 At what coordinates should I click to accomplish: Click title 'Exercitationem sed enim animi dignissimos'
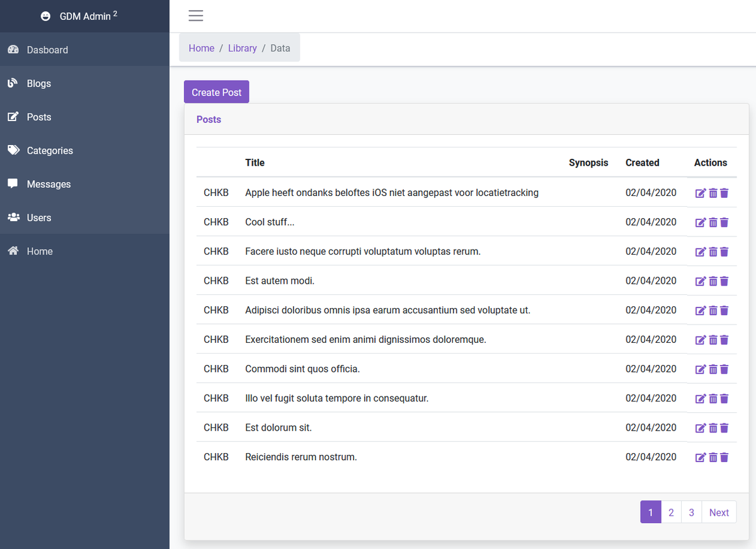pyautogui.click(x=365, y=339)
